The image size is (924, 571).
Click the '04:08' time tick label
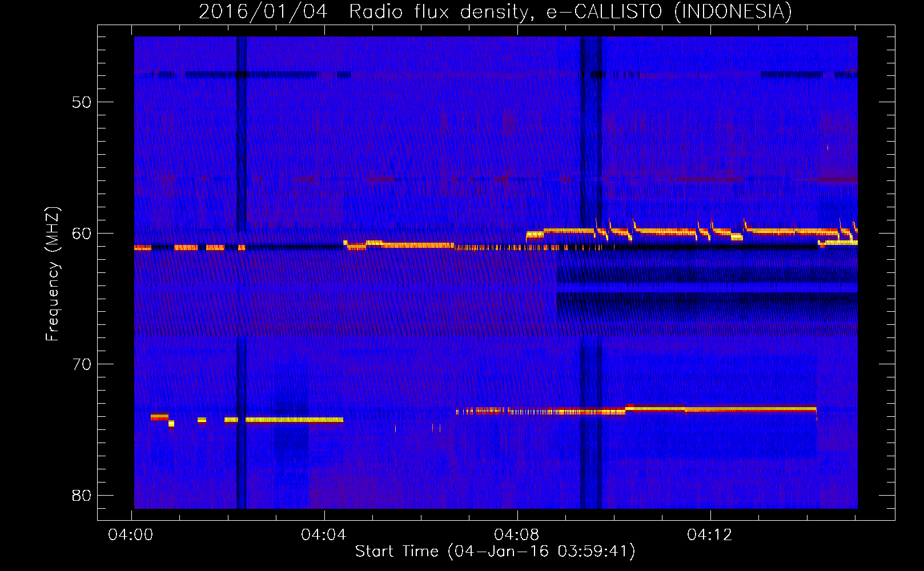(517, 535)
